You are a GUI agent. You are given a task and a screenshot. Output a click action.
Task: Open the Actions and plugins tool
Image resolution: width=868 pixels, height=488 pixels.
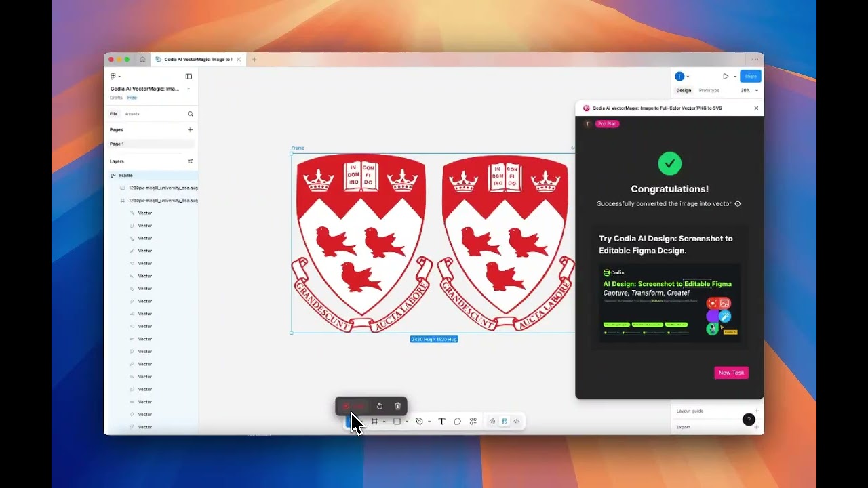click(x=473, y=422)
